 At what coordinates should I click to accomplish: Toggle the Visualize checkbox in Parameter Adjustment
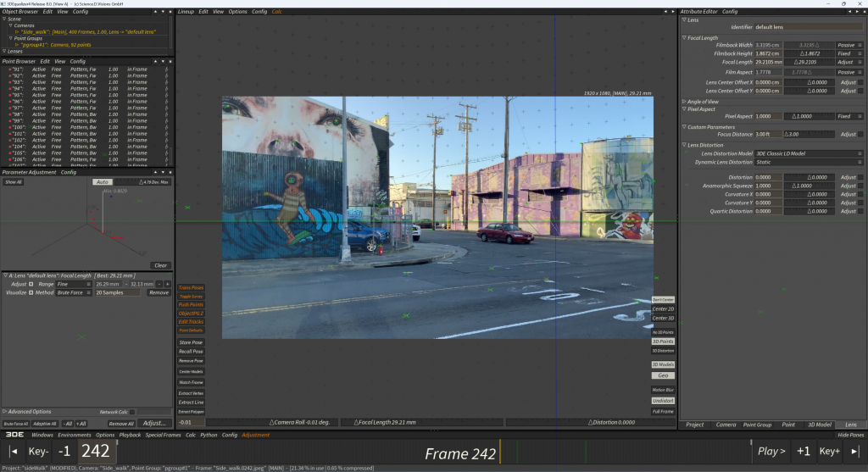click(31, 292)
